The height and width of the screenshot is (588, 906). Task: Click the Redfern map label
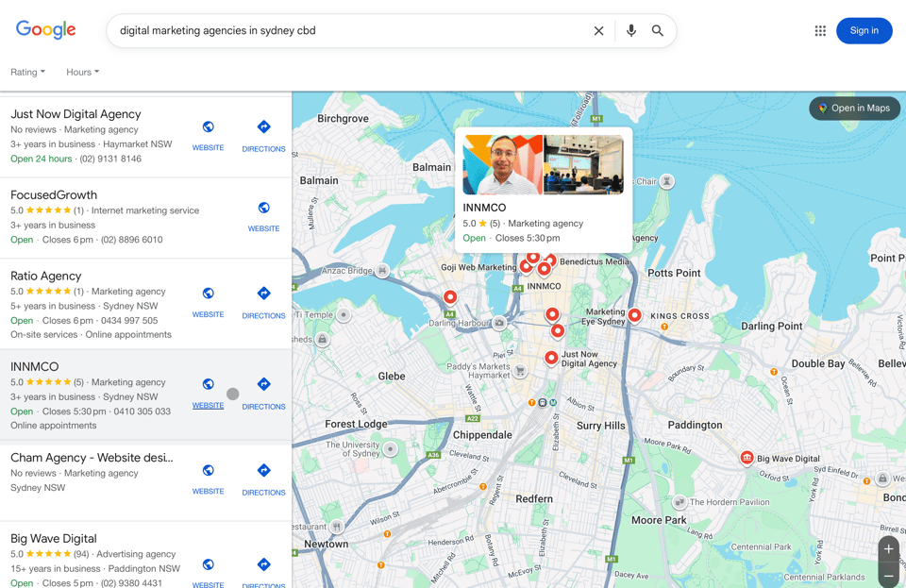[534, 498]
